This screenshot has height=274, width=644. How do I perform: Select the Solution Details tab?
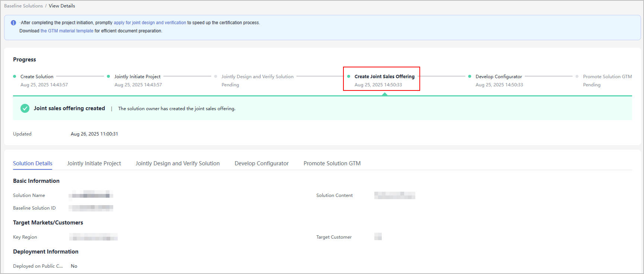[33, 163]
